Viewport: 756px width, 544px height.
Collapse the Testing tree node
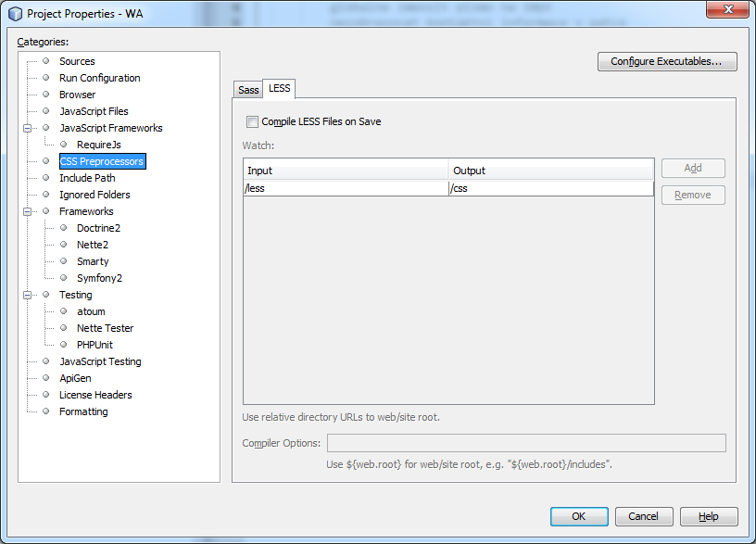tap(28, 295)
